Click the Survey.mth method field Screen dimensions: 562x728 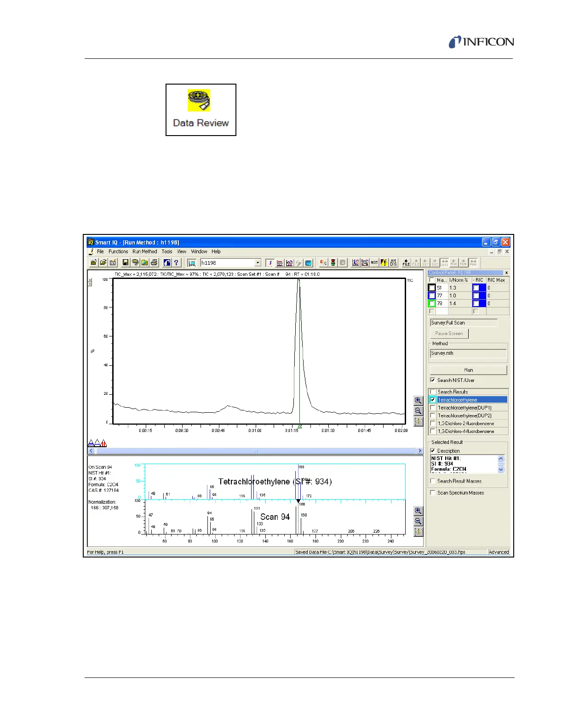click(x=468, y=353)
